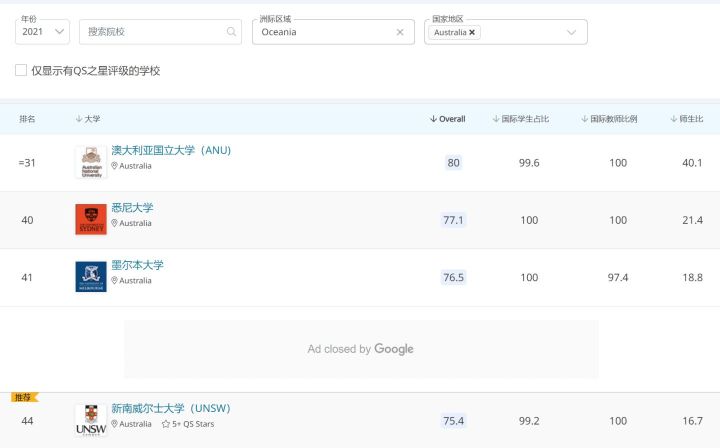Click the location pin in Sydney row

click(x=114, y=223)
